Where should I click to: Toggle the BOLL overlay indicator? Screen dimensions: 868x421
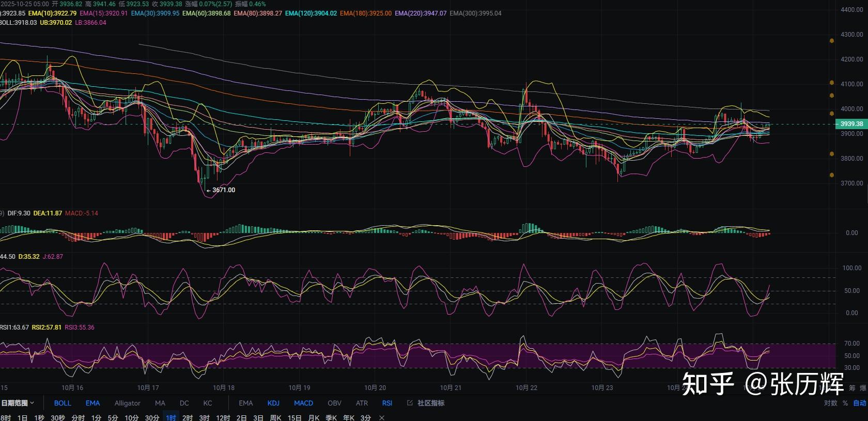(63, 403)
